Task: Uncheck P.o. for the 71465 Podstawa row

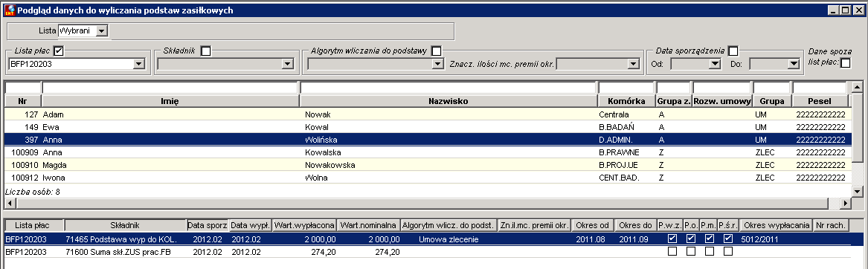Action: (x=691, y=239)
